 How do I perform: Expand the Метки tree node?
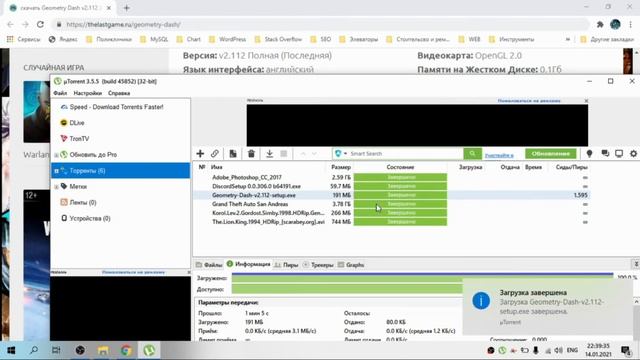(x=56, y=187)
